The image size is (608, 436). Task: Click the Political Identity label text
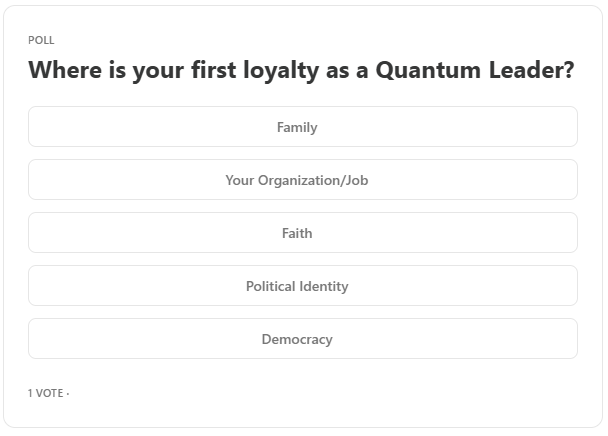297,286
